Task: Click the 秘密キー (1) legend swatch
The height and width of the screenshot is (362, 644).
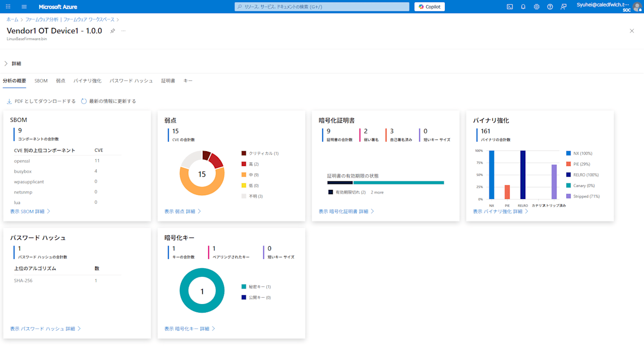Action: point(244,287)
